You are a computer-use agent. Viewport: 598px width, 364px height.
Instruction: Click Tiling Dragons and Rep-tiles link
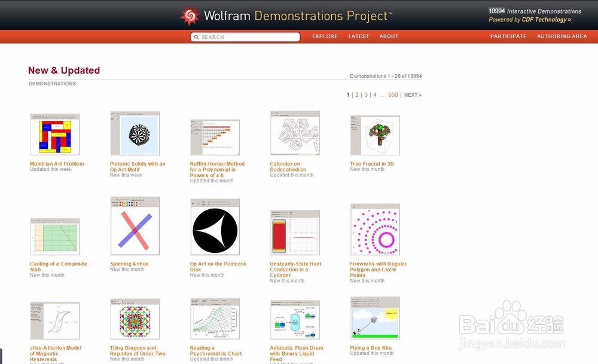(x=138, y=351)
